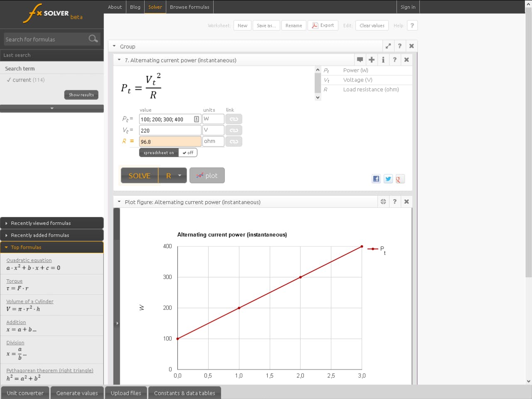Viewport: 532px width, 399px height.
Task: Expand Recently added formulas
Action: (x=52, y=235)
